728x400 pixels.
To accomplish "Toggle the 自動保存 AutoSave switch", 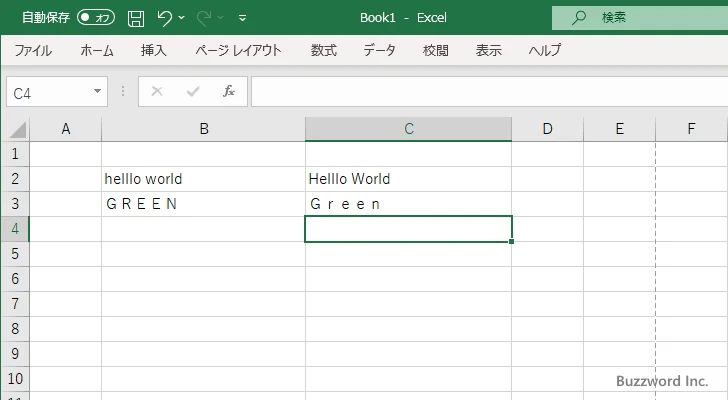I will click(96, 18).
